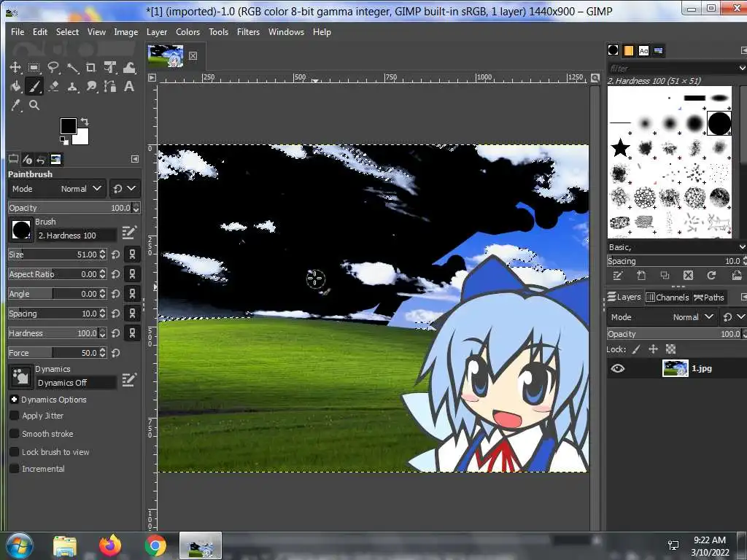Open Layers Mode Normal dropdown
Viewport: 747px width, 560px height.
pyautogui.click(x=662, y=317)
